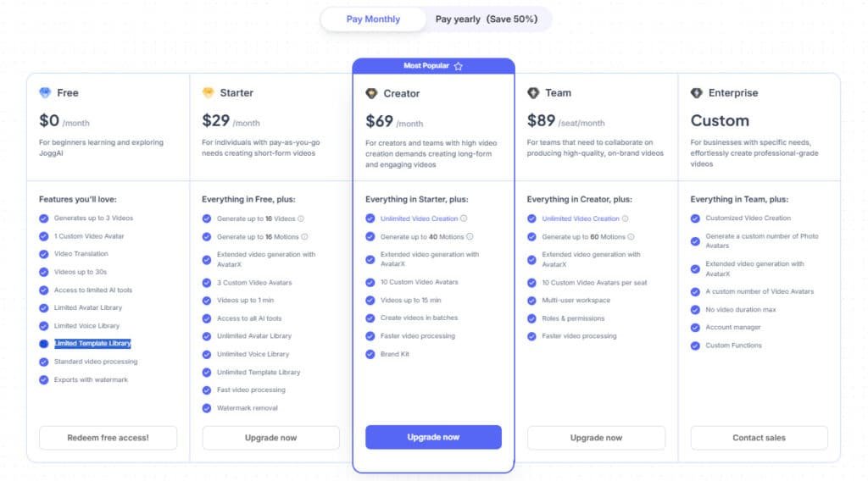Click info icon next to Team's 60 Motions
Image resolution: width=868 pixels, height=481 pixels.
coord(631,237)
